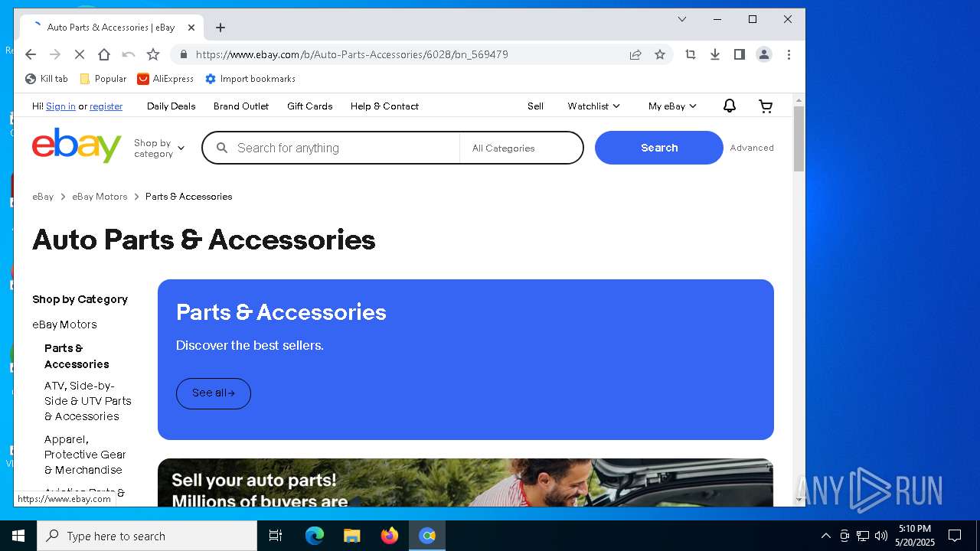Open the Windows notification center
The width and height of the screenshot is (980, 551).
click(x=955, y=536)
